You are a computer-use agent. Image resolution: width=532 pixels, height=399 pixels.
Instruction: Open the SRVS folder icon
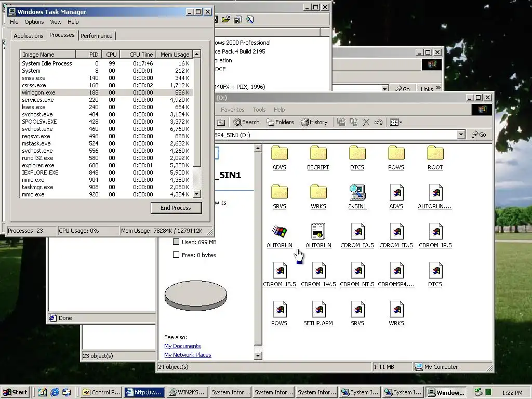(279, 192)
